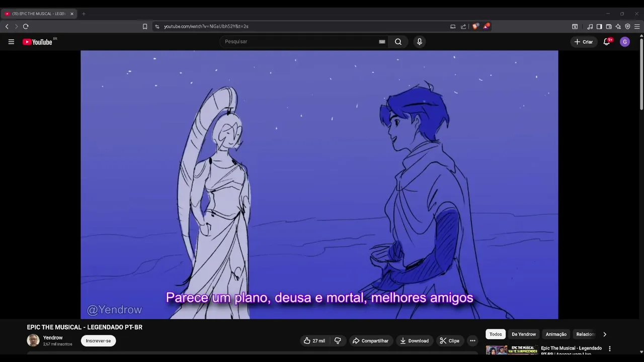Go to the YouTube home logo
The height and width of the screenshot is (362, 644).
pyautogui.click(x=37, y=42)
